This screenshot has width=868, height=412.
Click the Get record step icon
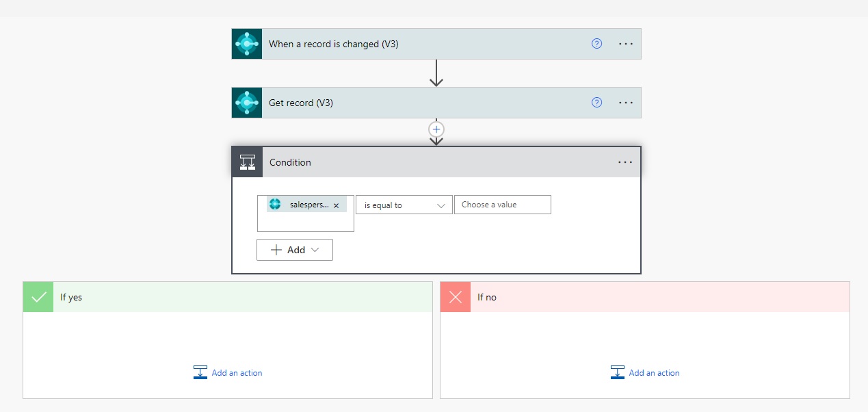click(246, 103)
